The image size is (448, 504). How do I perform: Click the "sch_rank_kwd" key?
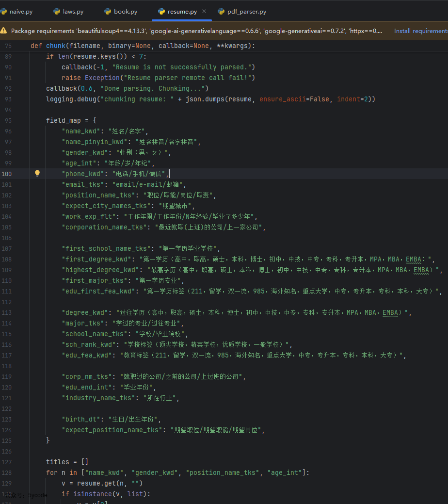click(x=89, y=344)
